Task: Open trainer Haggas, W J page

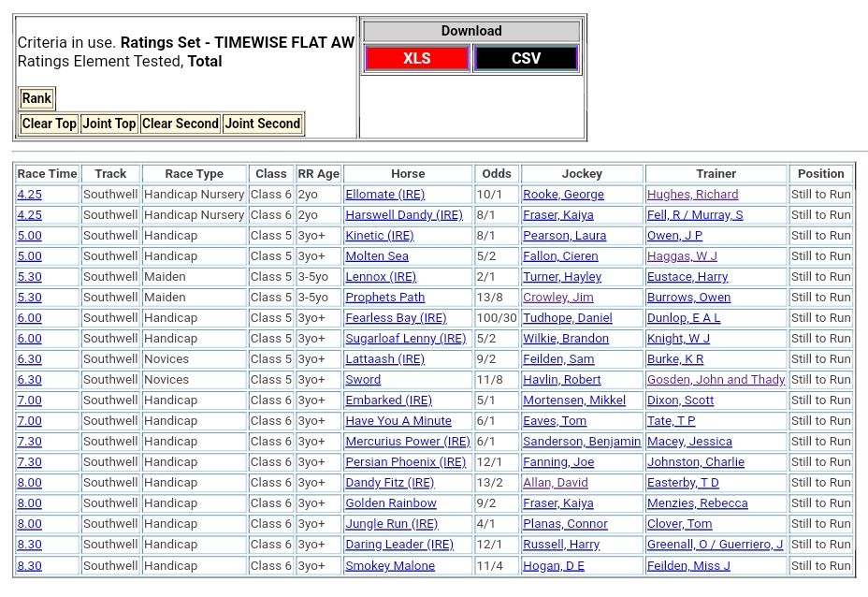Action: tap(682, 256)
